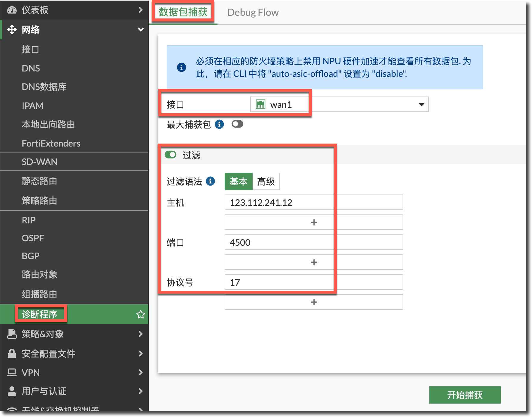Select the 基本 filter syntax button

238,181
